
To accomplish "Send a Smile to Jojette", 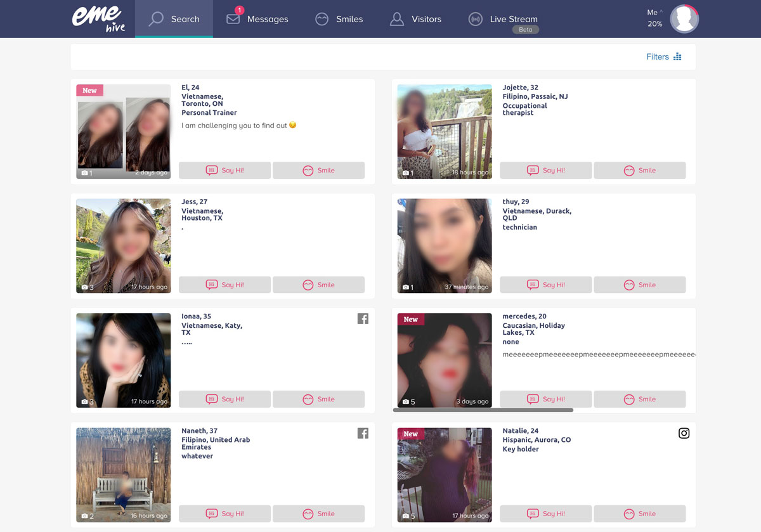I will 639,171.
